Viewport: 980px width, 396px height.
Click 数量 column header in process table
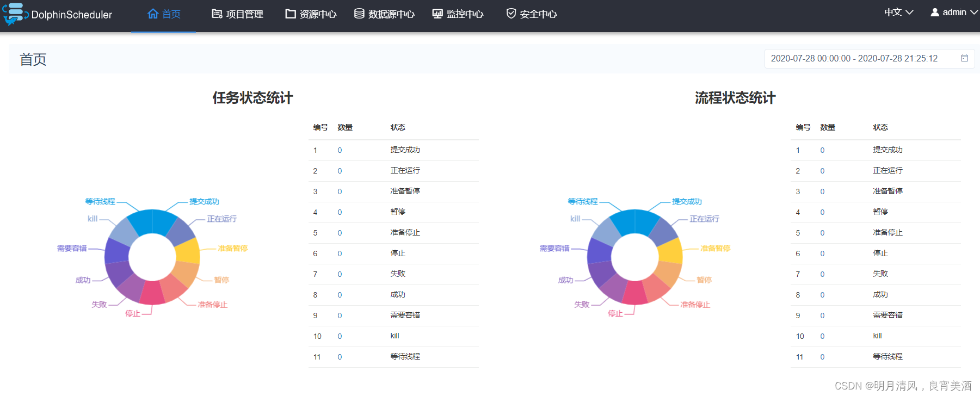(828, 127)
